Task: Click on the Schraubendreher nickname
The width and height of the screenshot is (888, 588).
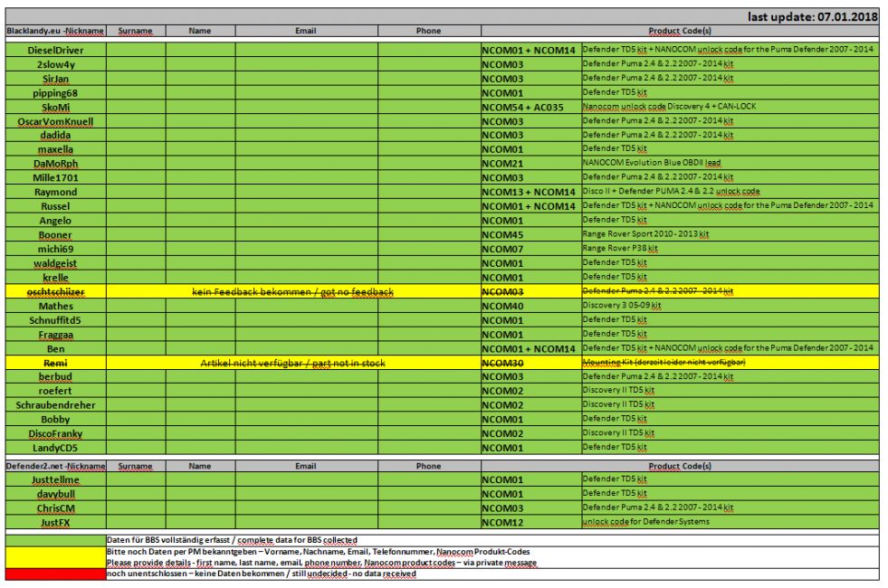Action: 55,405
